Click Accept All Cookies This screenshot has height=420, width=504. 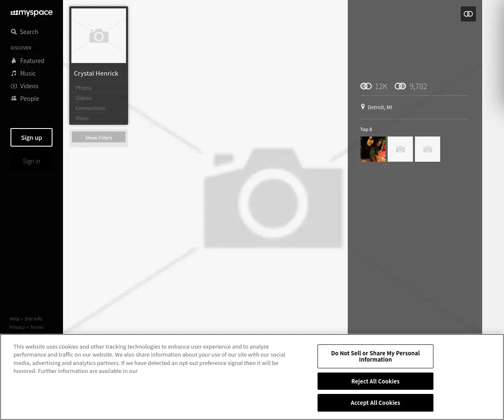pyautogui.click(x=375, y=403)
